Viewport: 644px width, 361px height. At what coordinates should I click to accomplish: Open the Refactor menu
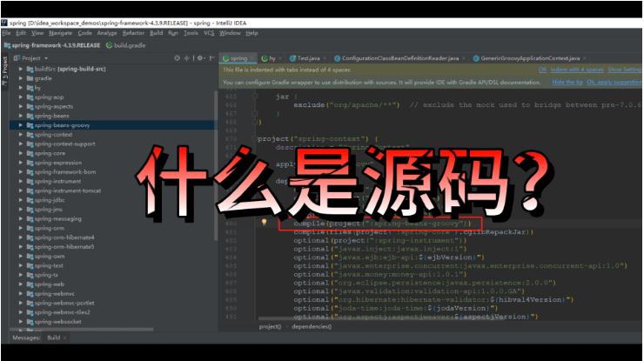tap(133, 33)
